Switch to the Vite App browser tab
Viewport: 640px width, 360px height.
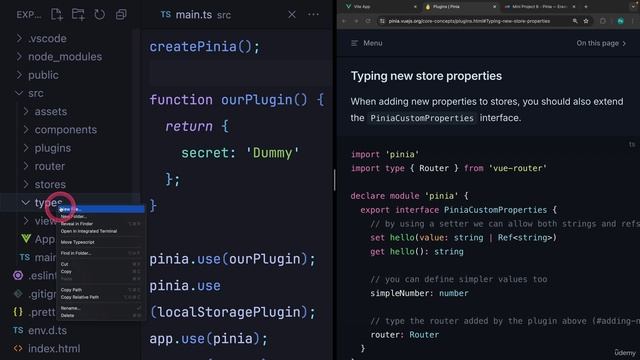[x=380, y=7]
